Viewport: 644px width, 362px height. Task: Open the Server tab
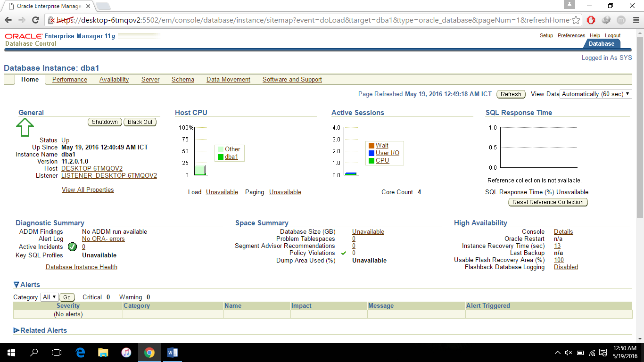click(150, 80)
